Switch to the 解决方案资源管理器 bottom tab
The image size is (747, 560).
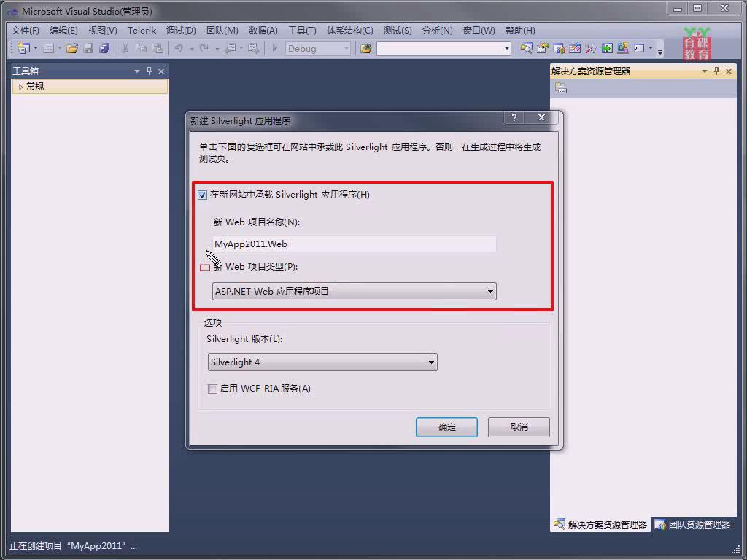(600, 525)
